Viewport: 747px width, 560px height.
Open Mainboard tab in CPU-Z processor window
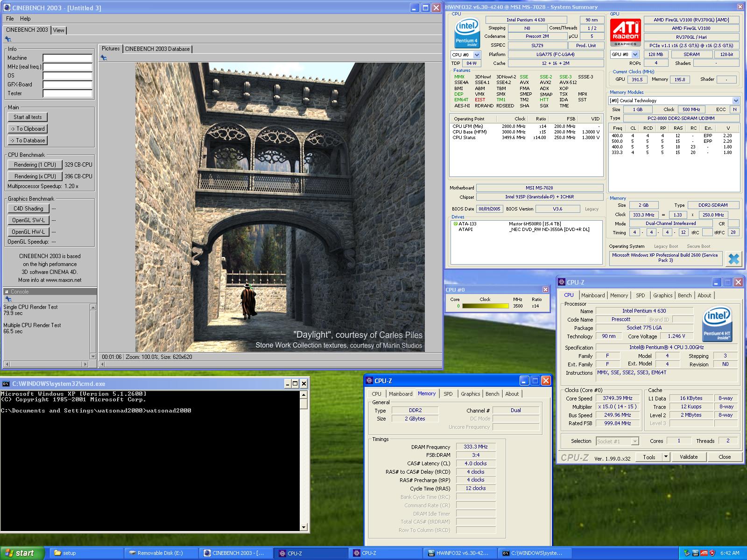593,295
